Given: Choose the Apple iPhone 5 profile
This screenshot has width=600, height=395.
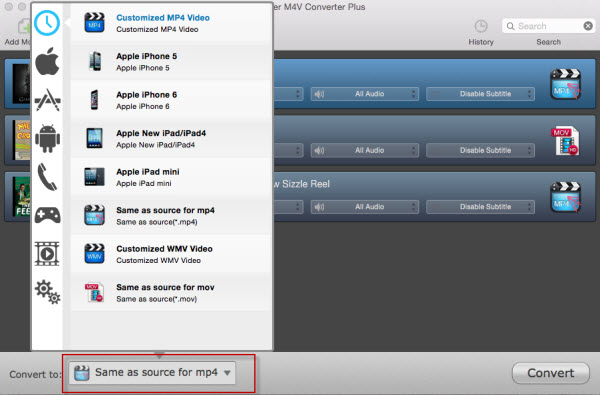Looking at the screenshot, I should tap(171, 62).
